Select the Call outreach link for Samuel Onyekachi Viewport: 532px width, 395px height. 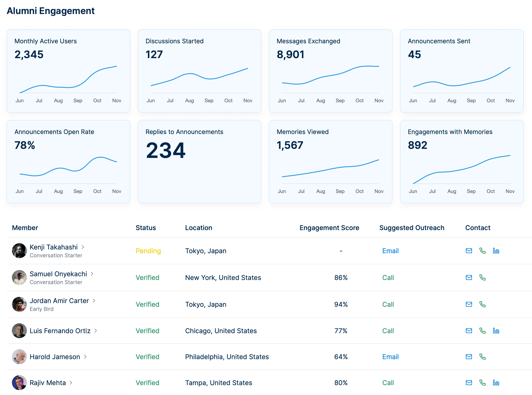(388, 277)
